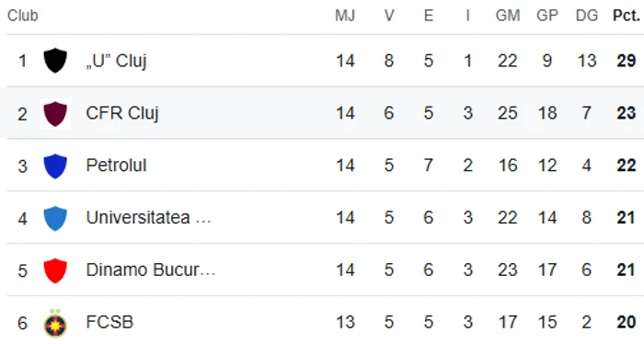The image size is (644, 344).
Task: Click the red Dinamo București shield logo
Action: coord(55,270)
